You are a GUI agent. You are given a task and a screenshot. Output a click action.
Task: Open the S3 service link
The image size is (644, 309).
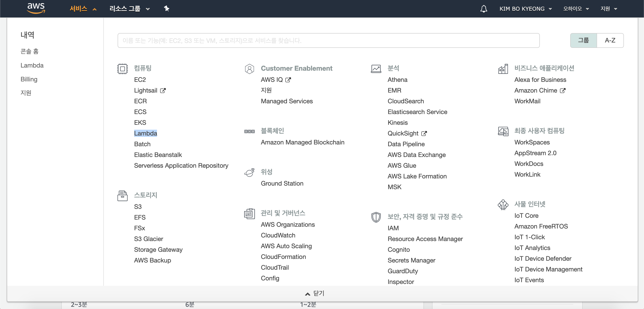click(138, 207)
